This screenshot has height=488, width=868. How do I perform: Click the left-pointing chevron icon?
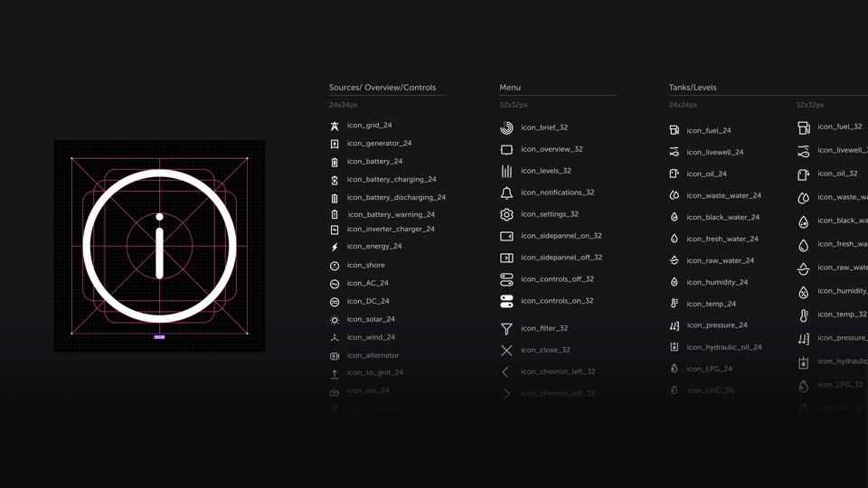pyautogui.click(x=505, y=371)
